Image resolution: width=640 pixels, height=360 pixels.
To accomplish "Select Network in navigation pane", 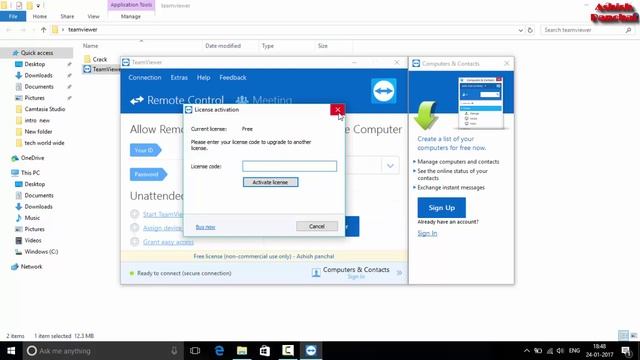I will [x=31, y=267].
